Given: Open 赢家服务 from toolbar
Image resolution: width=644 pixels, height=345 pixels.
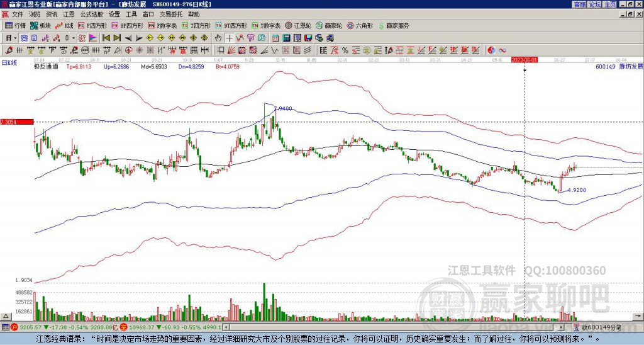Looking at the screenshot, I should click(394, 25).
